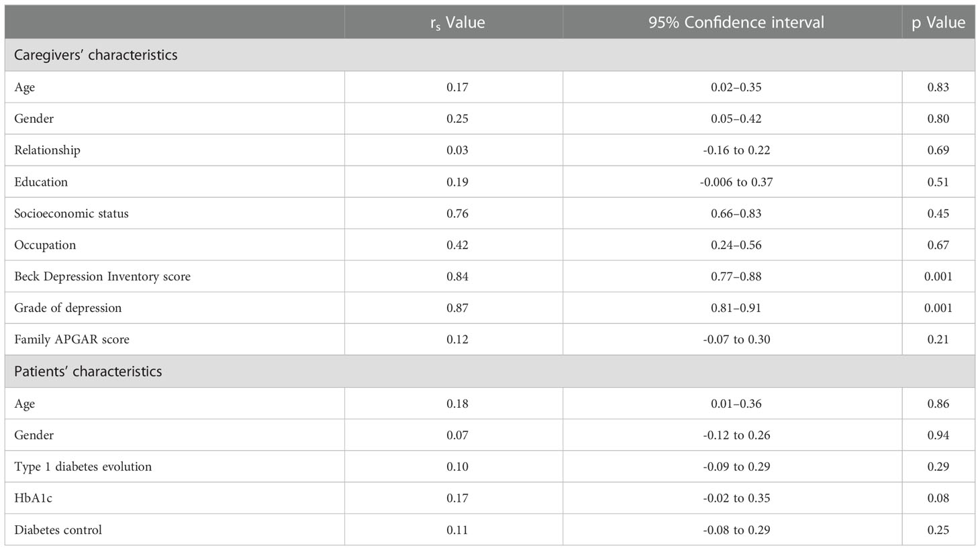This screenshot has height=550, width=980.
Task: Click the 95% Confidence interval header
Action: pyautogui.click(x=736, y=22)
